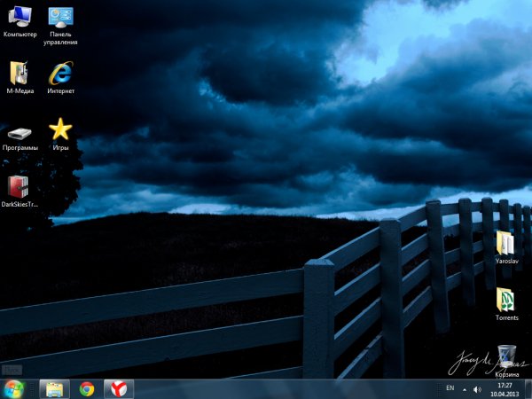Open the clock showing 17:27
The height and width of the screenshot is (399, 532).
[x=505, y=389]
